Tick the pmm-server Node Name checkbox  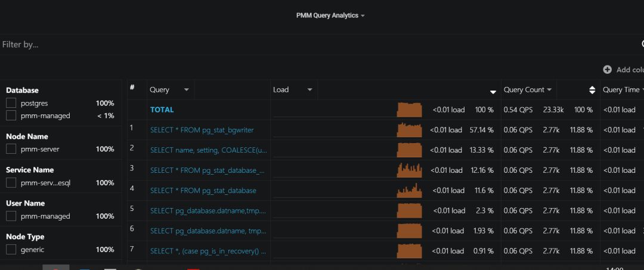tap(11, 149)
